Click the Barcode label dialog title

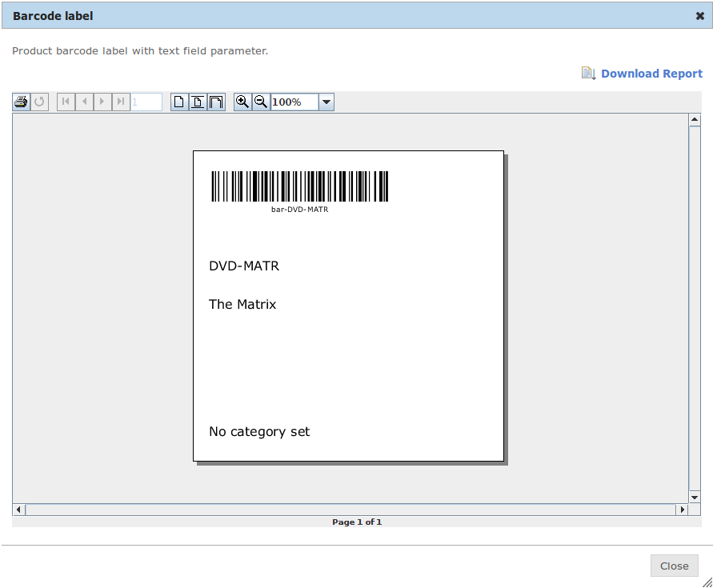[x=52, y=15]
